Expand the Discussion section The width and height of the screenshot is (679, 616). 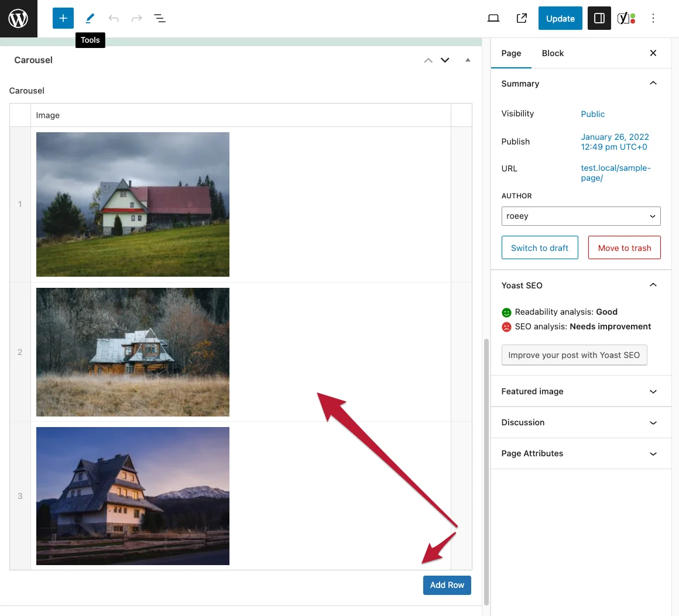pyautogui.click(x=581, y=422)
